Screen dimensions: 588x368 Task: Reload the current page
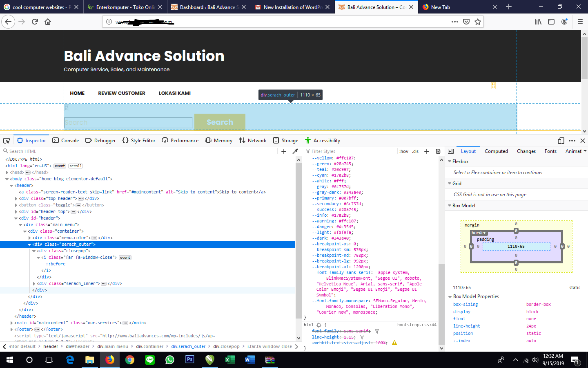pos(35,22)
